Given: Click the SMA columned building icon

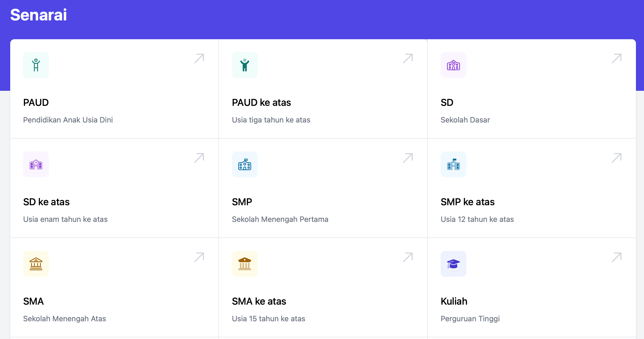Looking at the screenshot, I should 36,264.
